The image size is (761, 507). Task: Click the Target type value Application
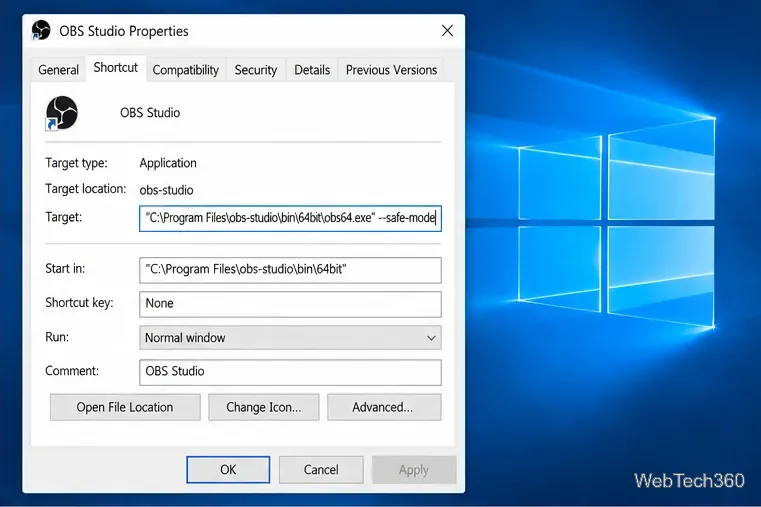pos(168,163)
